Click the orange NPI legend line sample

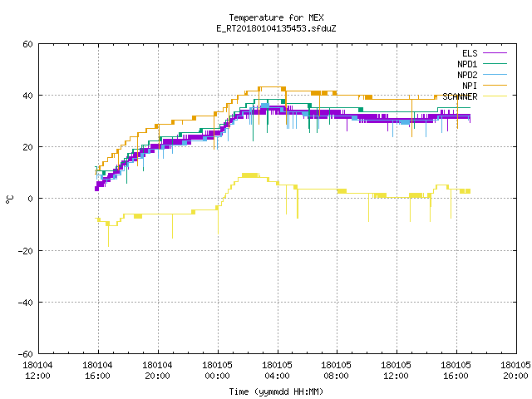click(495, 85)
